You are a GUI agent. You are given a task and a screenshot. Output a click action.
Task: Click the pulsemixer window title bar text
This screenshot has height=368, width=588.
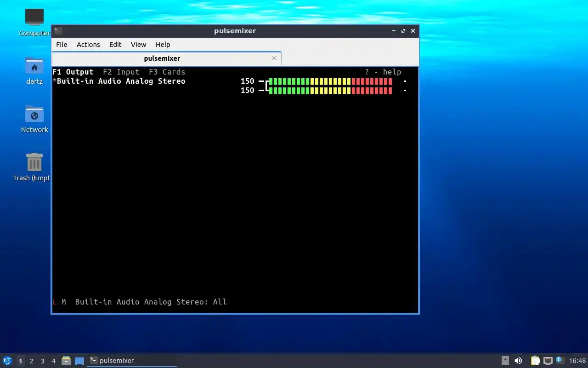pos(235,31)
